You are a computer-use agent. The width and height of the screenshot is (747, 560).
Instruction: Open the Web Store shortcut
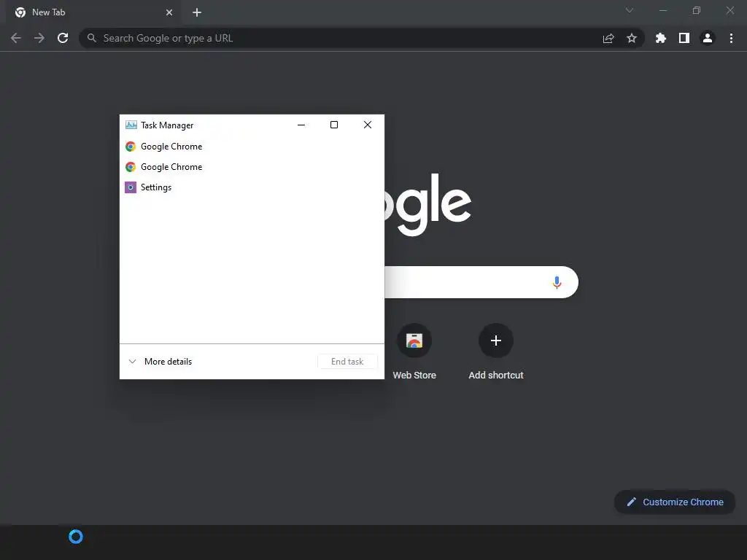[x=414, y=351]
